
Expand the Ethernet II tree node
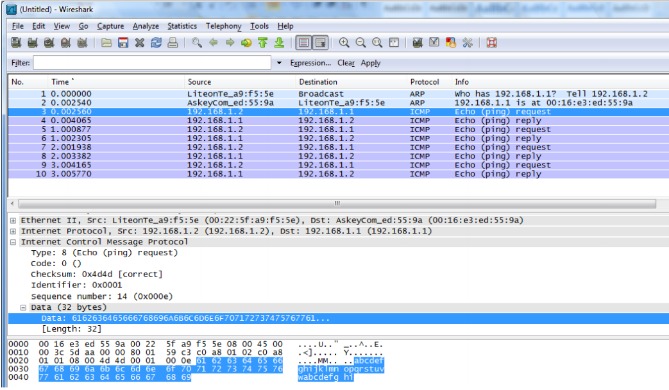click(13, 221)
